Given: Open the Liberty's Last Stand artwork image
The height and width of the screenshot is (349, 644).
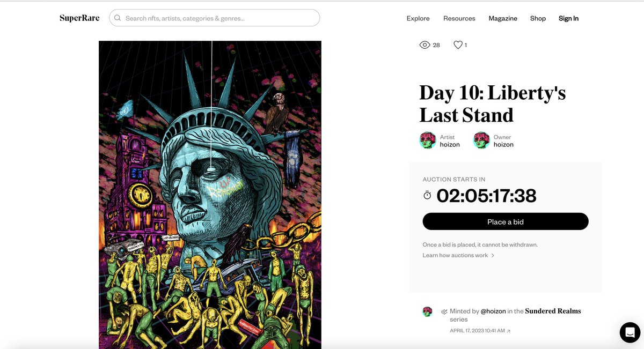Looking at the screenshot, I should 210,195.
